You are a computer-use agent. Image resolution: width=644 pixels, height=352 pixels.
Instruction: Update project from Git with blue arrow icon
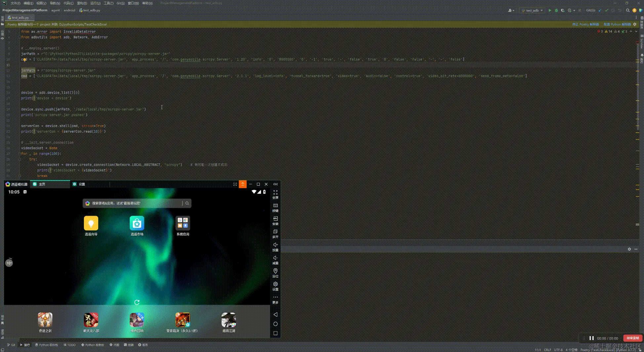coord(599,10)
